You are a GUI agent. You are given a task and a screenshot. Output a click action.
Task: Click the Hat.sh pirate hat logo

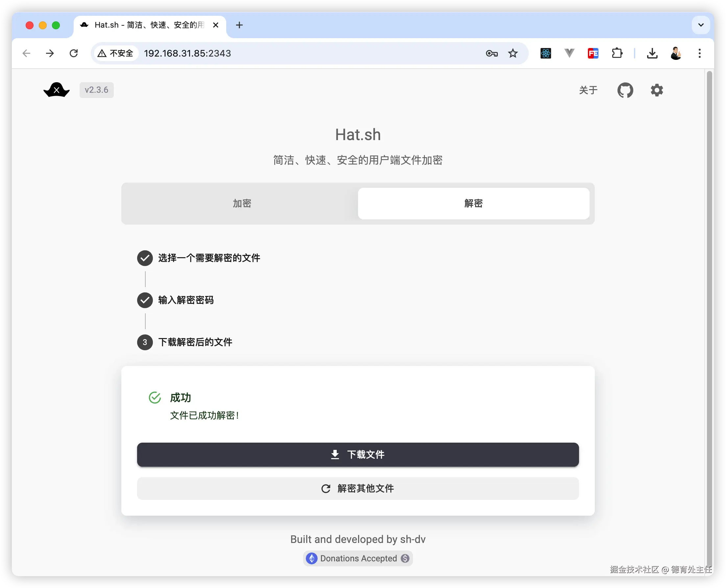click(57, 90)
